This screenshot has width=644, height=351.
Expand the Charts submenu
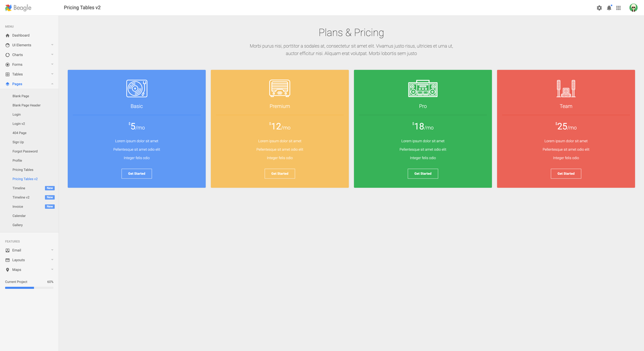[29, 55]
